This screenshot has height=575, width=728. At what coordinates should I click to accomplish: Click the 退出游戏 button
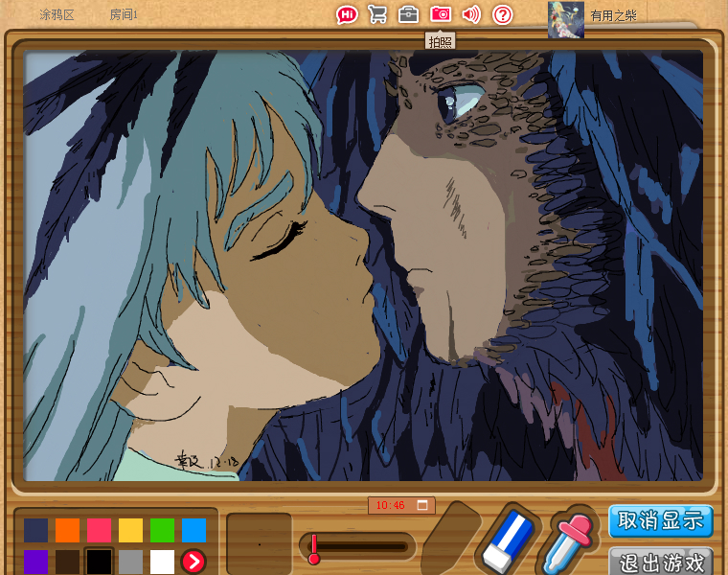point(661,562)
